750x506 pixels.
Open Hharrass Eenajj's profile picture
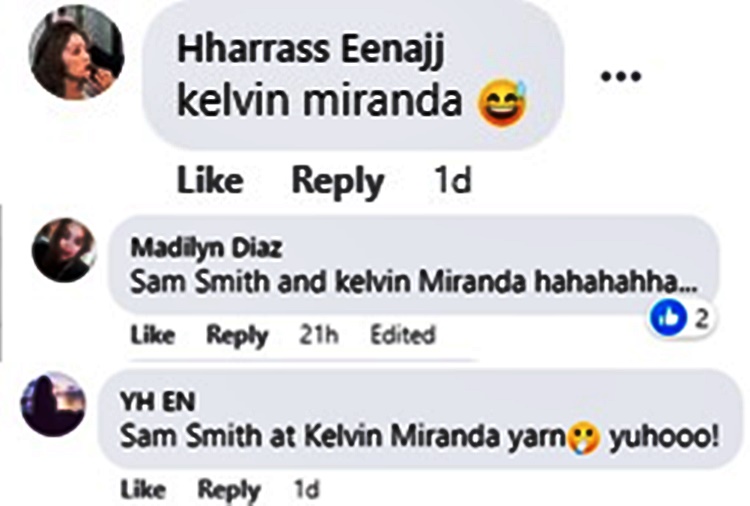(76, 52)
